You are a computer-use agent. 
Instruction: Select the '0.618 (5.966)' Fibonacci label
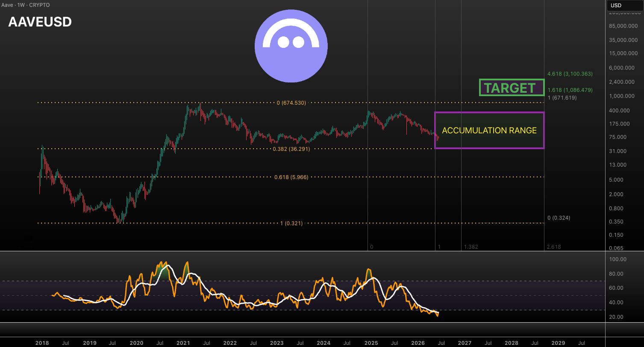tap(291, 177)
